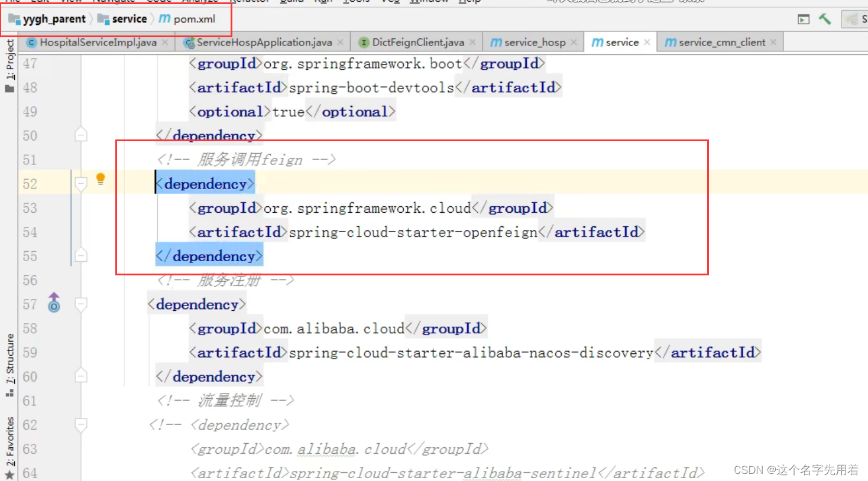The height and width of the screenshot is (481, 868).
Task: Click the Maven icon on the service tab
Action: pyautogui.click(x=598, y=43)
